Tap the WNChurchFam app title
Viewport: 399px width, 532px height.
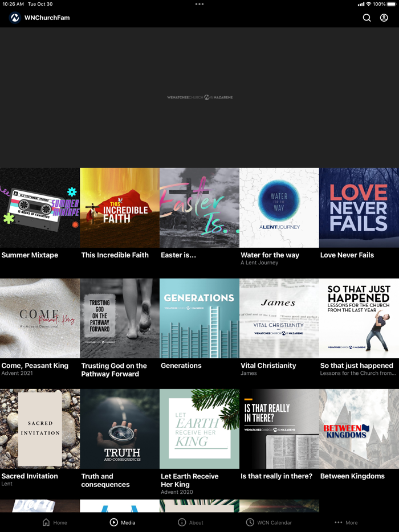[47, 18]
